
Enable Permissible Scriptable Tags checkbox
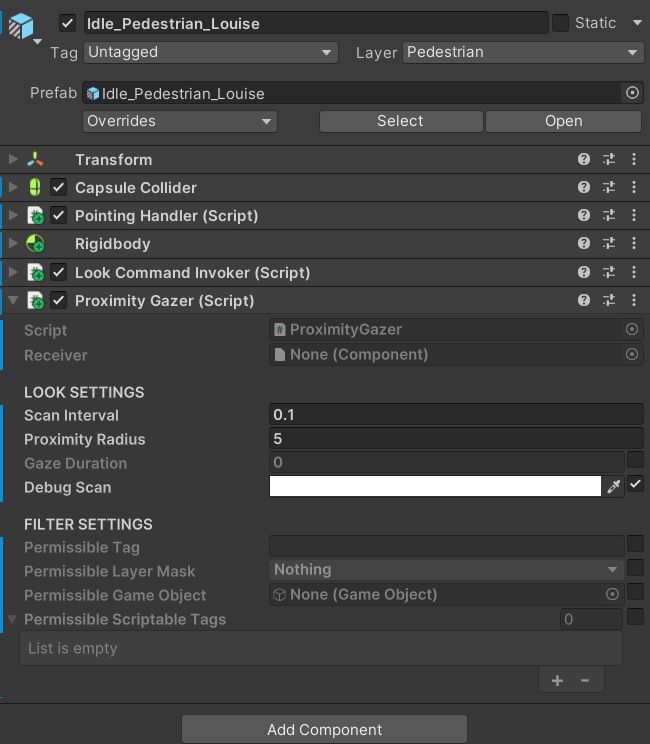click(x=635, y=617)
